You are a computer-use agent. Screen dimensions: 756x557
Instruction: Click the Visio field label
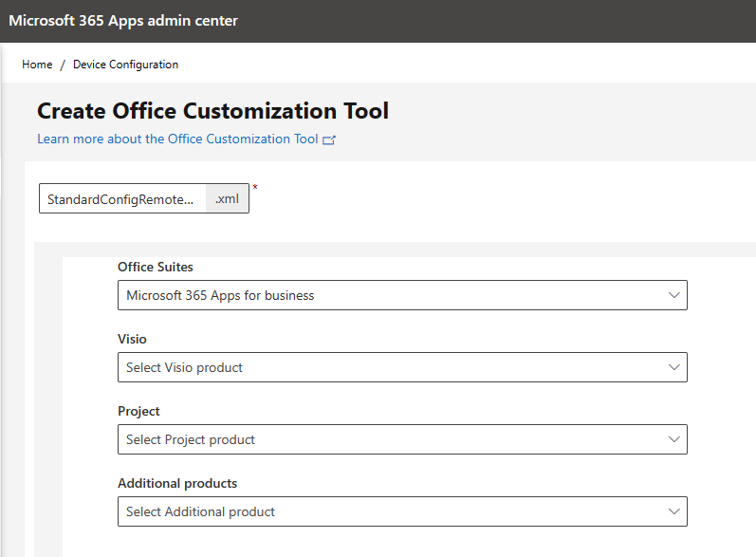(x=132, y=340)
